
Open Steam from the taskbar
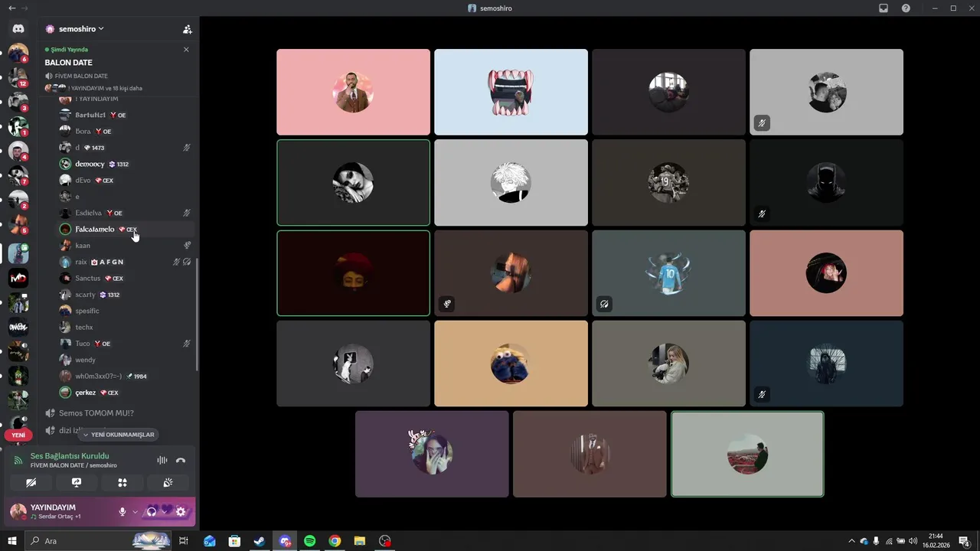(x=260, y=541)
